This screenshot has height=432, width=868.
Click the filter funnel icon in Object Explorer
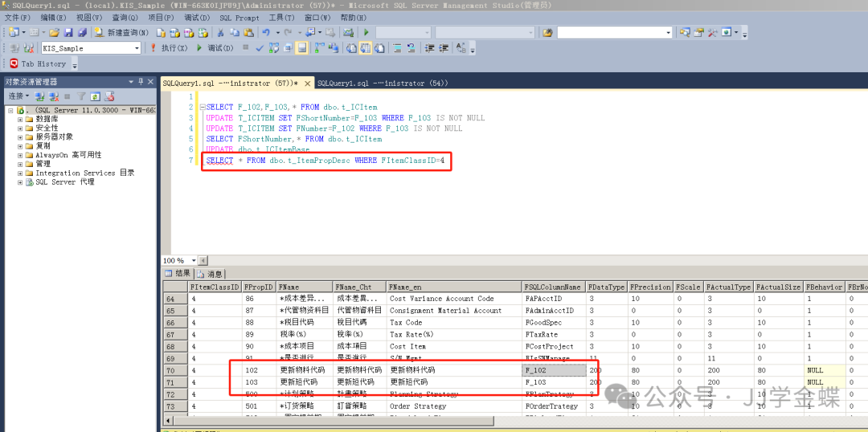81,96
